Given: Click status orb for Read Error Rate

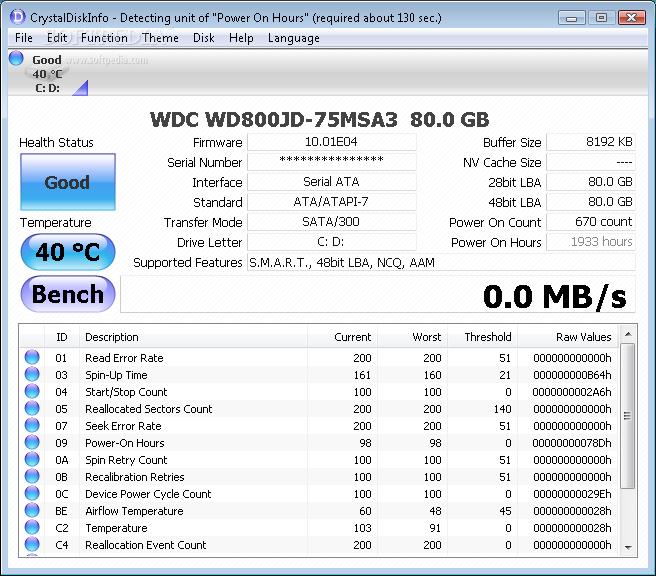Looking at the screenshot, I should (x=32, y=357).
